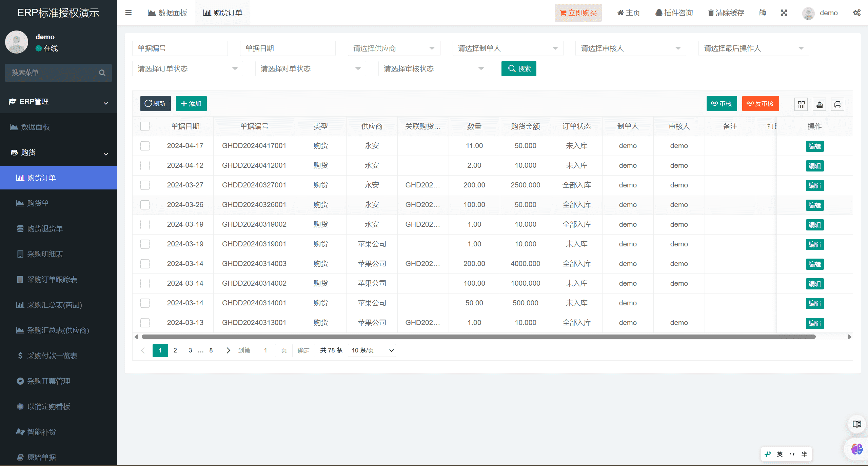Image resolution: width=868 pixels, height=466 pixels.
Task: Check the row GHDD20240313001 checkbox
Action: 145,323
